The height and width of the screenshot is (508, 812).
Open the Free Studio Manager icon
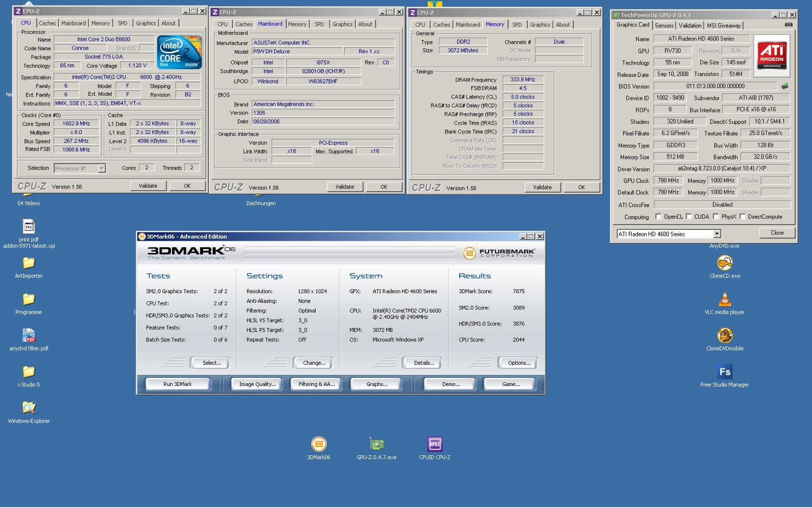point(725,371)
